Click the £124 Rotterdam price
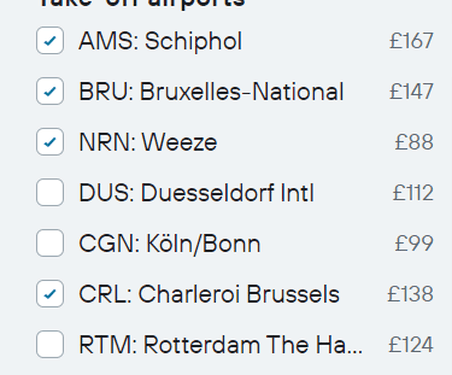 point(411,345)
